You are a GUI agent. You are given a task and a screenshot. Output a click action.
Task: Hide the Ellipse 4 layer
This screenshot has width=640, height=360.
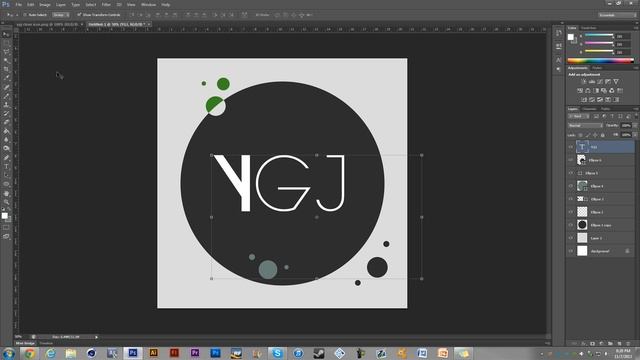pyautogui.click(x=571, y=186)
